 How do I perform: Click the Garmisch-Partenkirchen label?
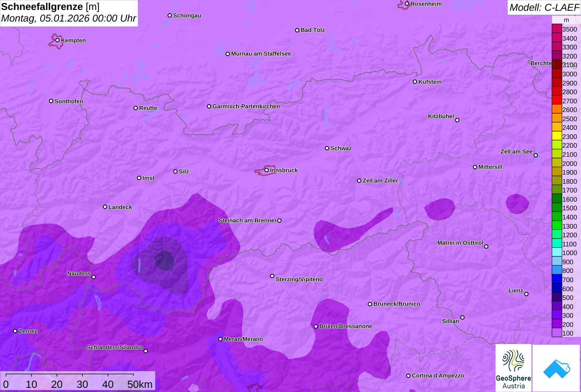point(246,107)
